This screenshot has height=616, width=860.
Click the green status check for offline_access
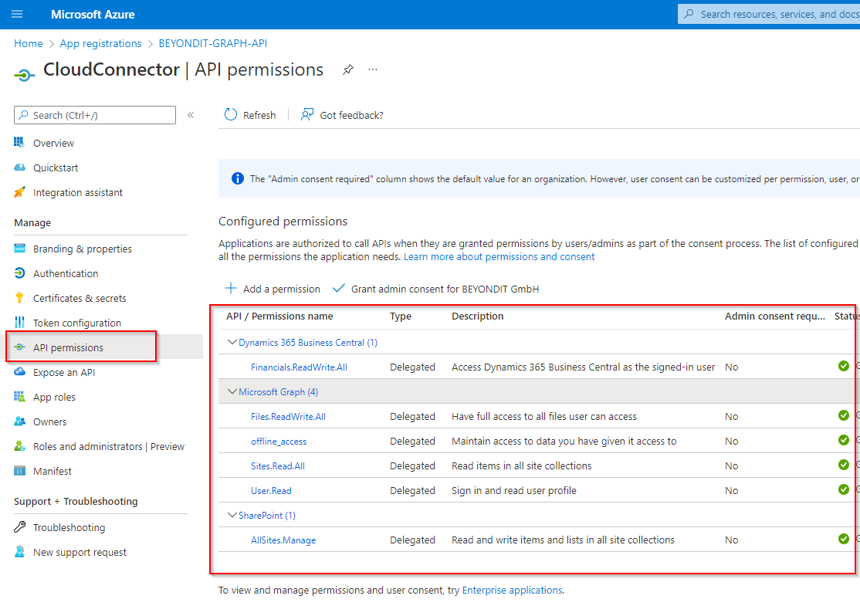pyautogui.click(x=844, y=441)
